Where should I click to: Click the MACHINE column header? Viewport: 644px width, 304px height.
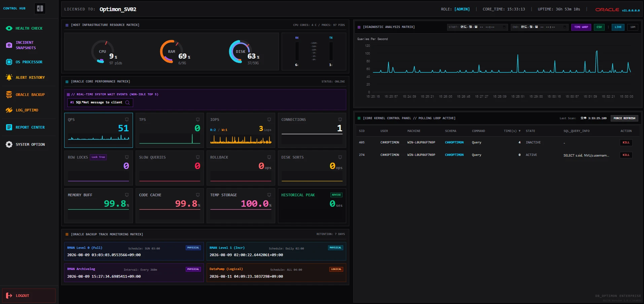tap(414, 131)
